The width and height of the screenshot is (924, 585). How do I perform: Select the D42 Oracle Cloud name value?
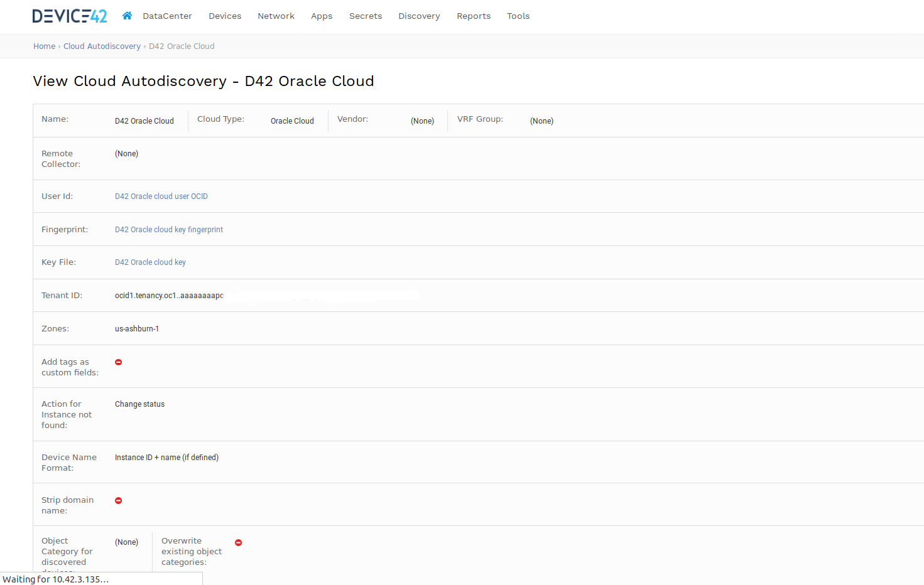(144, 121)
